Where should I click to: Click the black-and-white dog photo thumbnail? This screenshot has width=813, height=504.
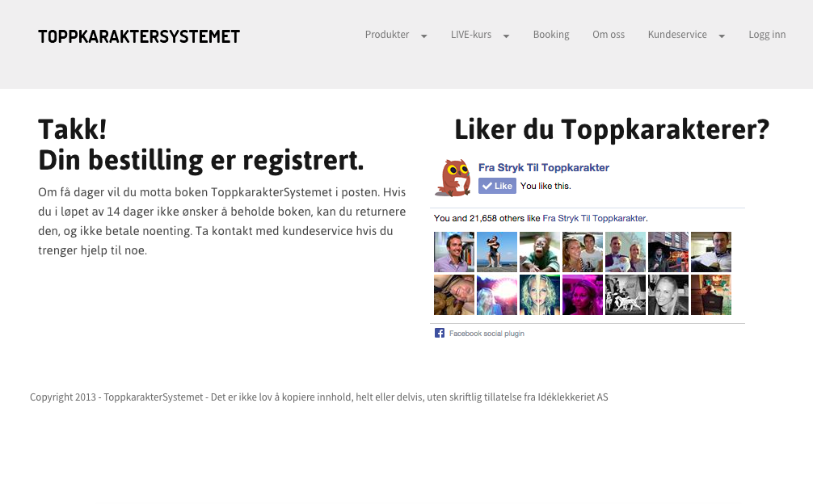coord(625,295)
